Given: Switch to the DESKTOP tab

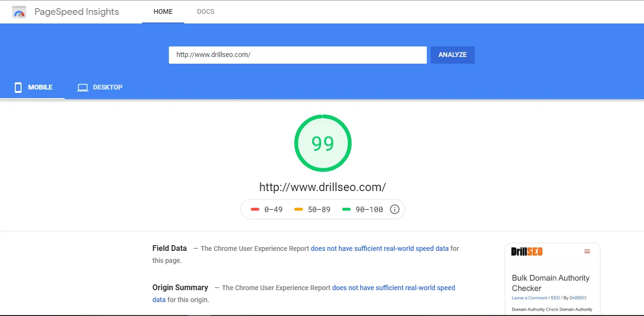Looking at the screenshot, I should point(100,87).
